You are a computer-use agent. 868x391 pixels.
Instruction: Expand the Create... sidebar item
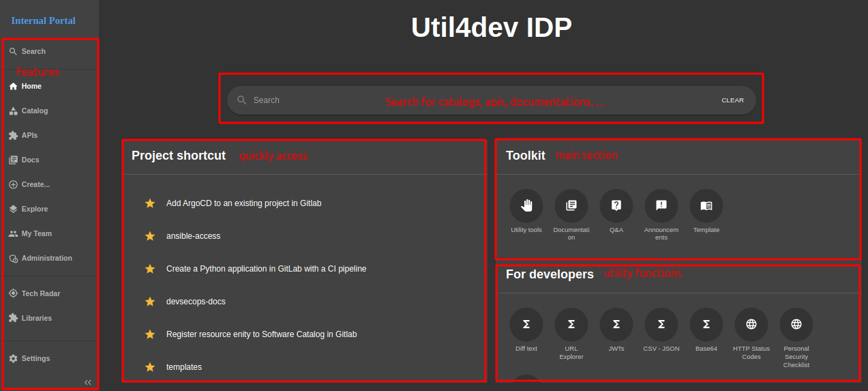pyautogui.click(x=35, y=184)
